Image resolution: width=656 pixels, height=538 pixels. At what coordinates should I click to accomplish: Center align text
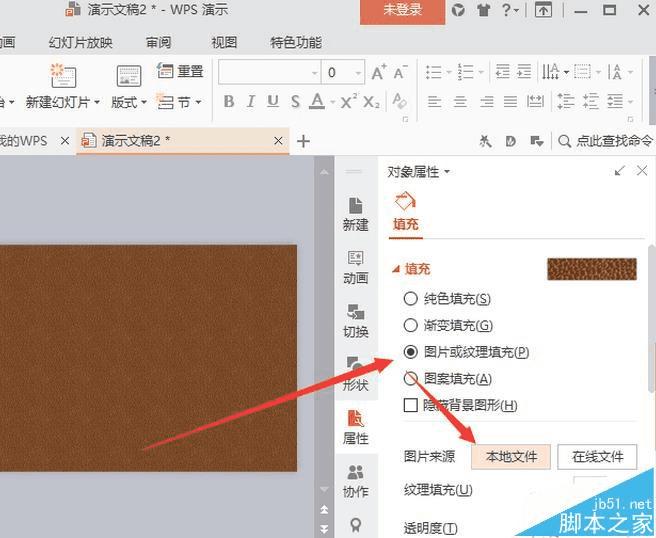pyautogui.click(x=460, y=101)
